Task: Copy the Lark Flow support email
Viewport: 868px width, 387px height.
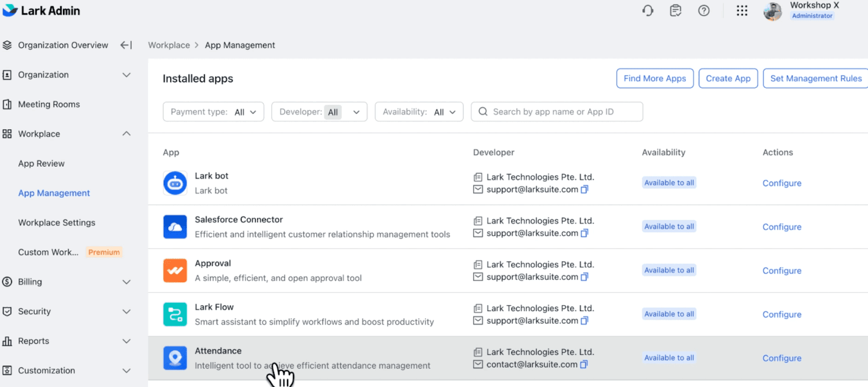Action: tap(584, 321)
